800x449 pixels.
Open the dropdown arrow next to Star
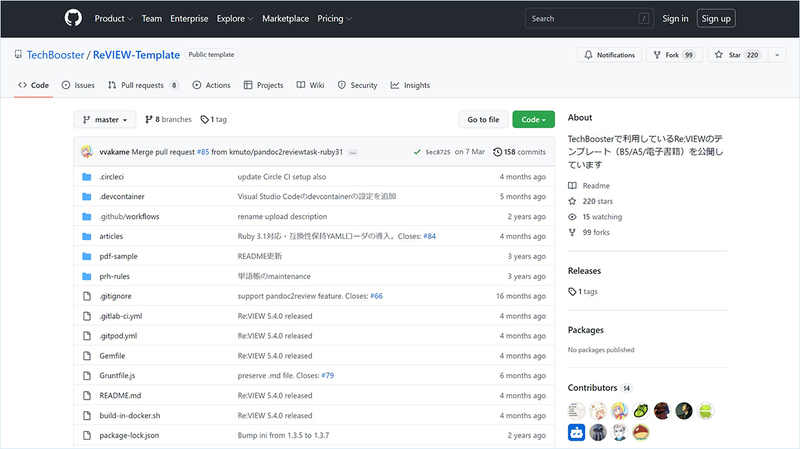point(777,55)
